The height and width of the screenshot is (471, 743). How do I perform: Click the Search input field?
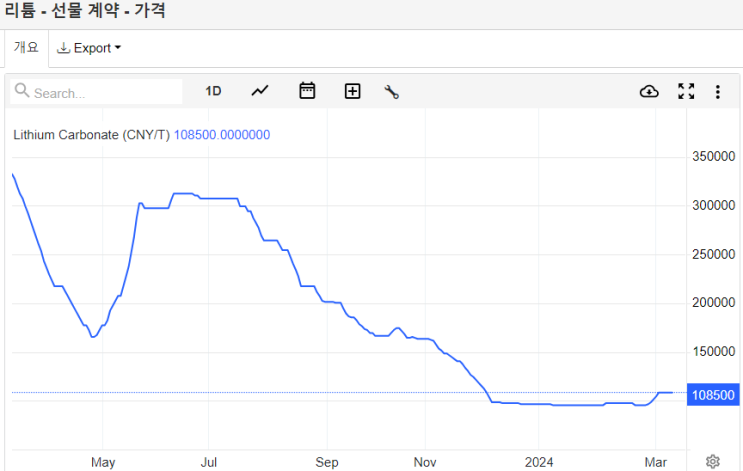pyautogui.click(x=96, y=92)
